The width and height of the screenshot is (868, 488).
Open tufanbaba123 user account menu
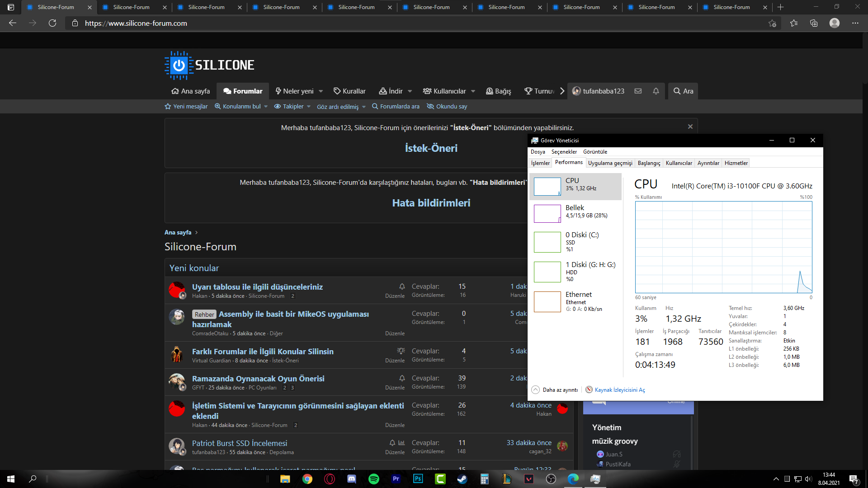598,91
